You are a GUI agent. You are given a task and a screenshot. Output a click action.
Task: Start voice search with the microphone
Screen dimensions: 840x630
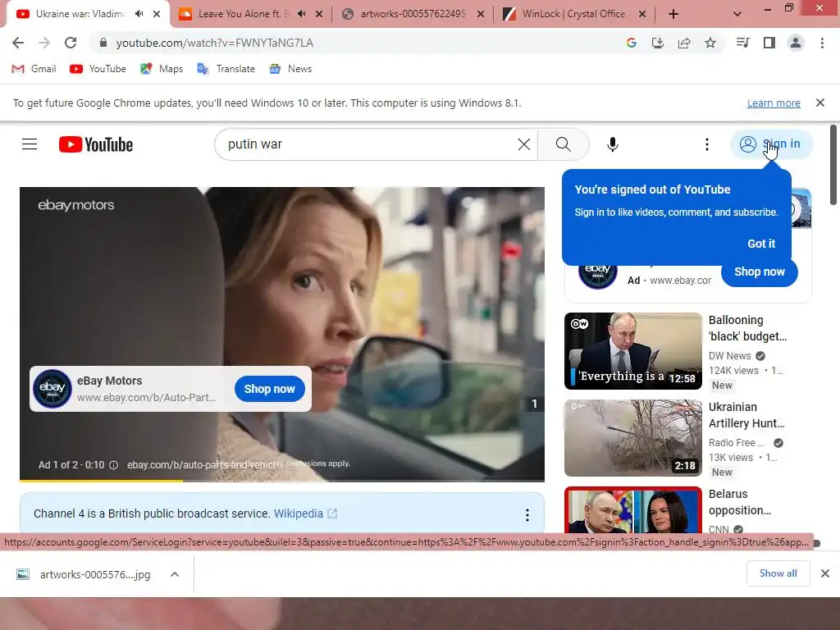pos(613,144)
